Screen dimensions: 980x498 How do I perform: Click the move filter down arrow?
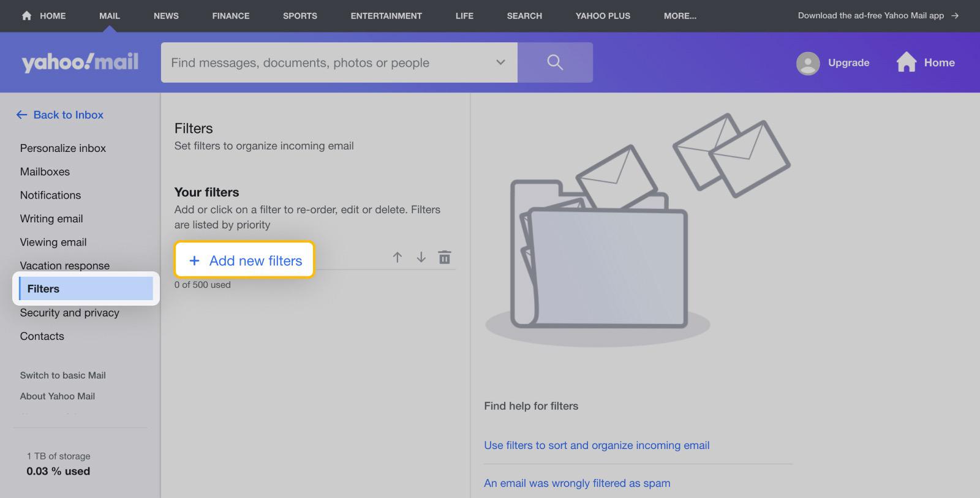[421, 257]
